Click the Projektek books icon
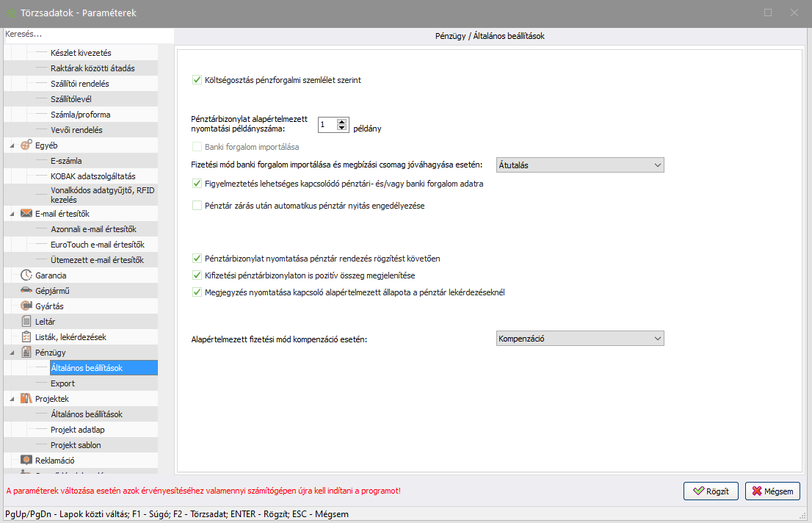This screenshot has height=523, width=812. (x=26, y=399)
